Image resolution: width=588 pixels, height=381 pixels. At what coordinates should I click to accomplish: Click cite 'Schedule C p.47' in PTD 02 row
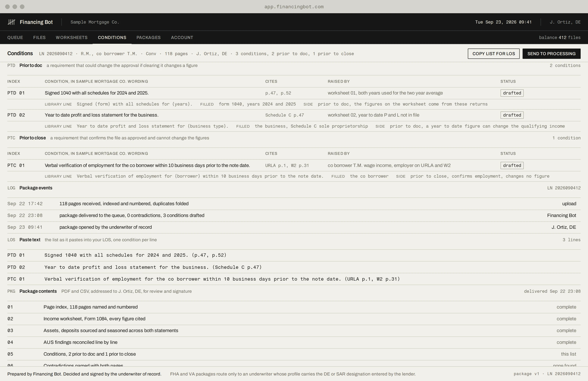(x=285, y=115)
